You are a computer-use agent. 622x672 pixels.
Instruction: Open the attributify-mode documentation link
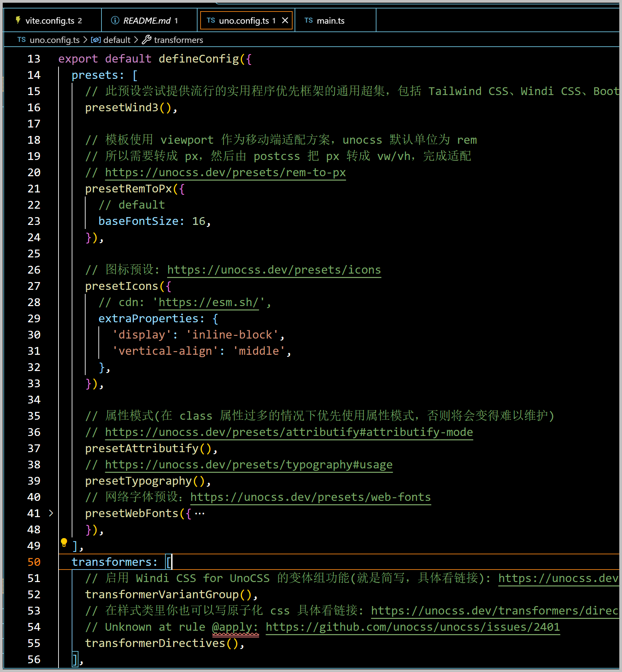coord(289,432)
